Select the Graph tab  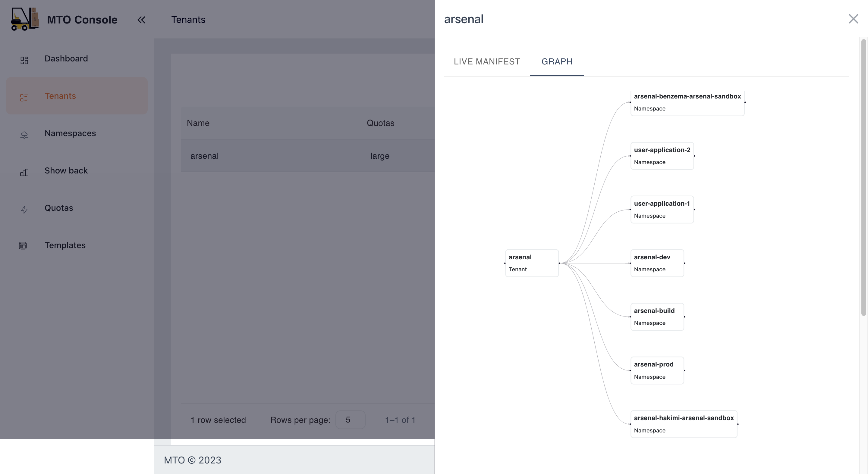pyautogui.click(x=557, y=62)
